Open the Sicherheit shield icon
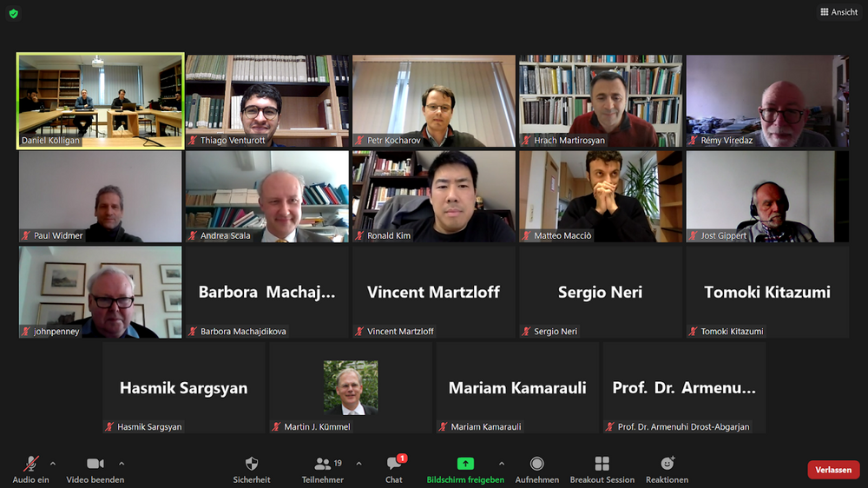 point(252,464)
